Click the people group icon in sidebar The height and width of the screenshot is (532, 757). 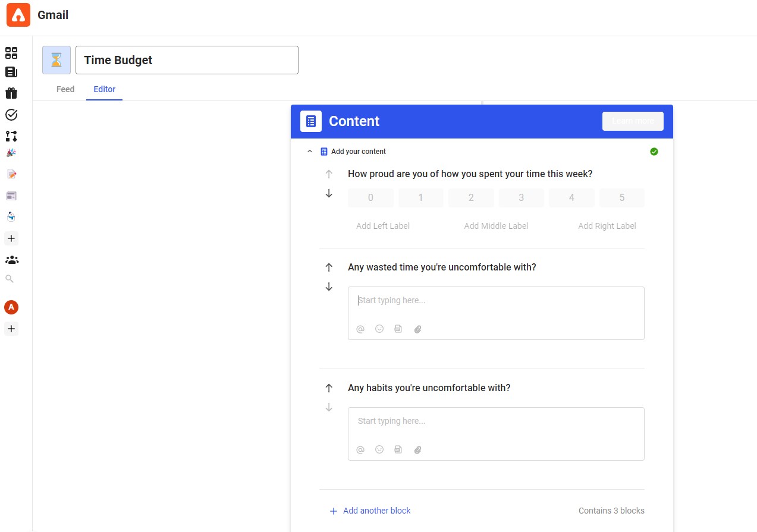coord(11,260)
